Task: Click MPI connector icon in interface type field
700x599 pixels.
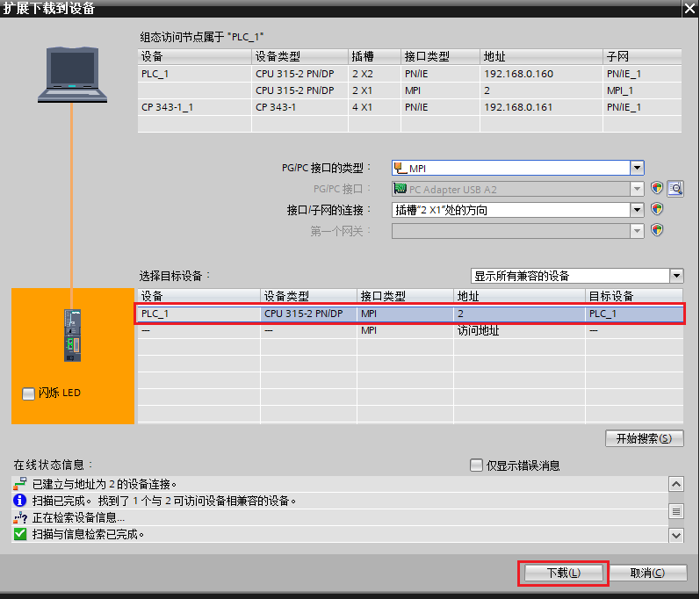Action: coord(401,169)
